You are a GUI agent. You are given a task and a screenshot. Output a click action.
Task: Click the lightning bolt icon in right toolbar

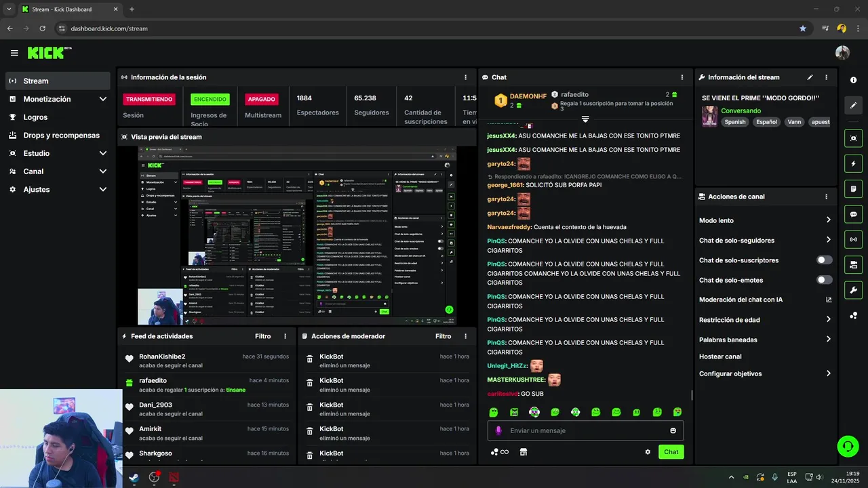pyautogui.click(x=853, y=163)
